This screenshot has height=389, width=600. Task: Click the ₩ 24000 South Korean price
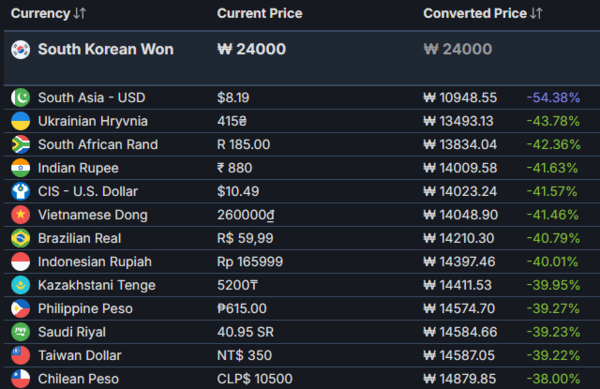[x=251, y=49]
